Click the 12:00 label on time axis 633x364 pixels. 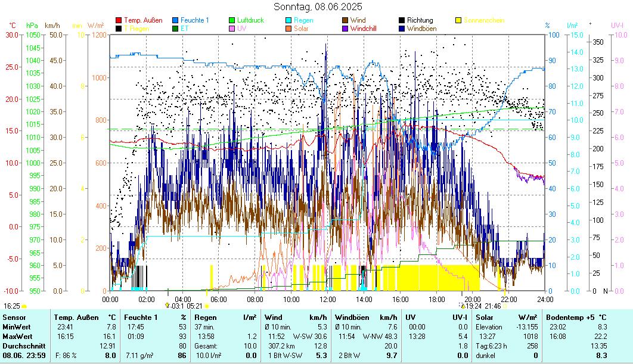click(x=328, y=298)
